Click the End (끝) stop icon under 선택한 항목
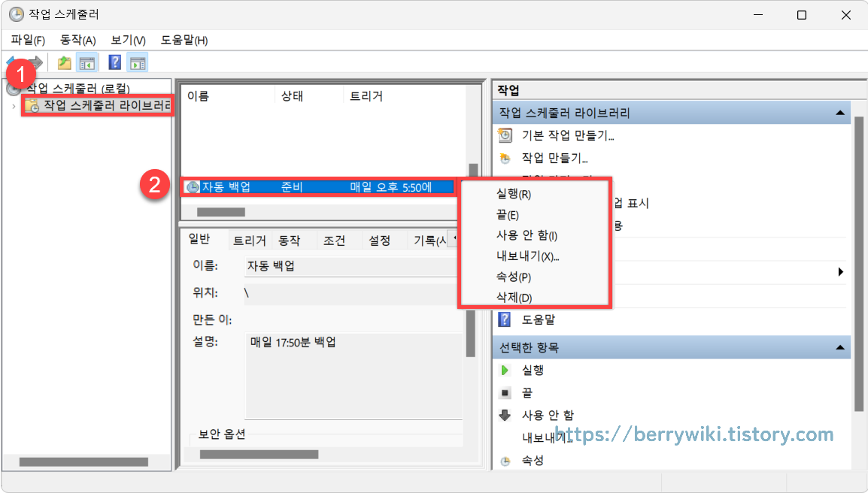The width and height of the screenshot is (868, 493). (504, 392)
